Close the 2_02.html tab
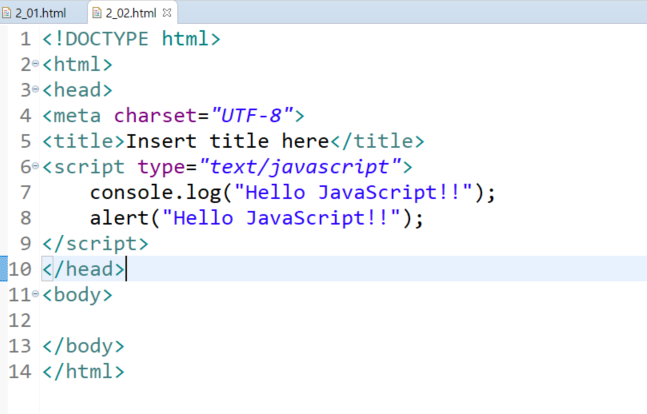 click(x=167, y=13)
